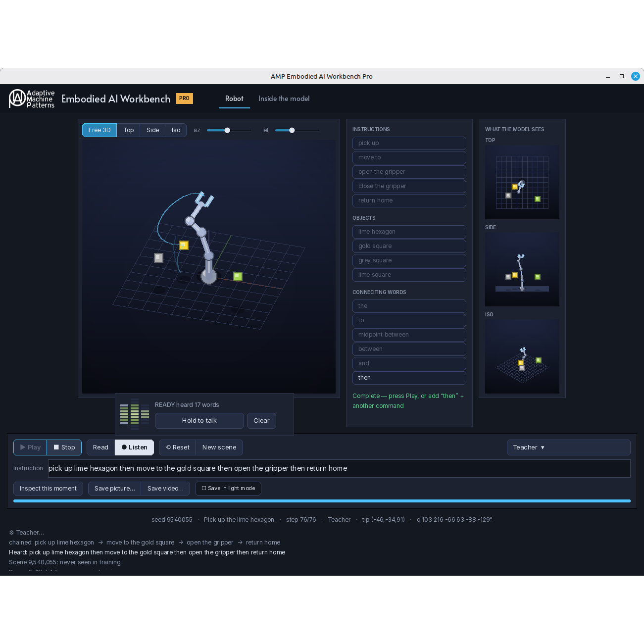Click the audio level meter bars
The width and height of the screenshot is (644, 644).
135,412
